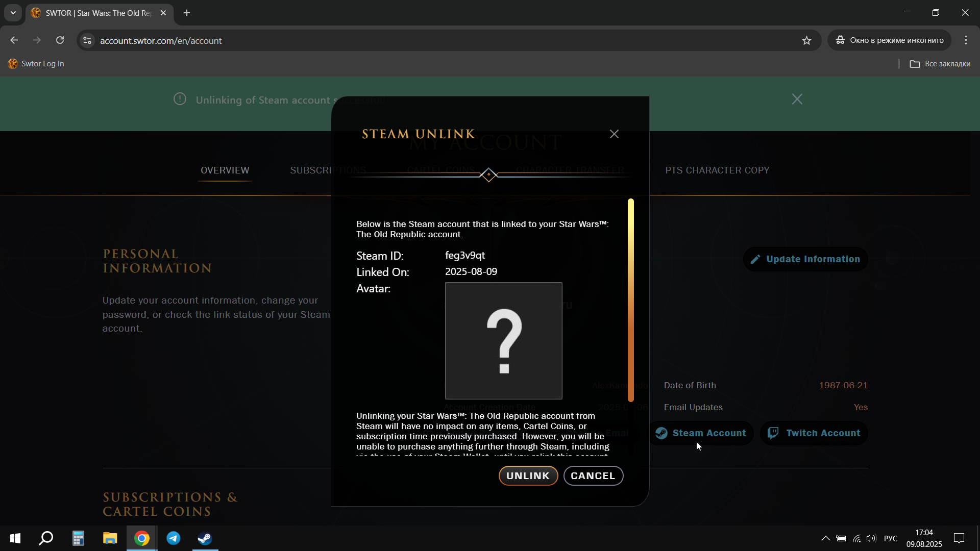This screenshot has width=980, height=551.
Task: Open the Windows Start menu
Action: tap(15, 538)
